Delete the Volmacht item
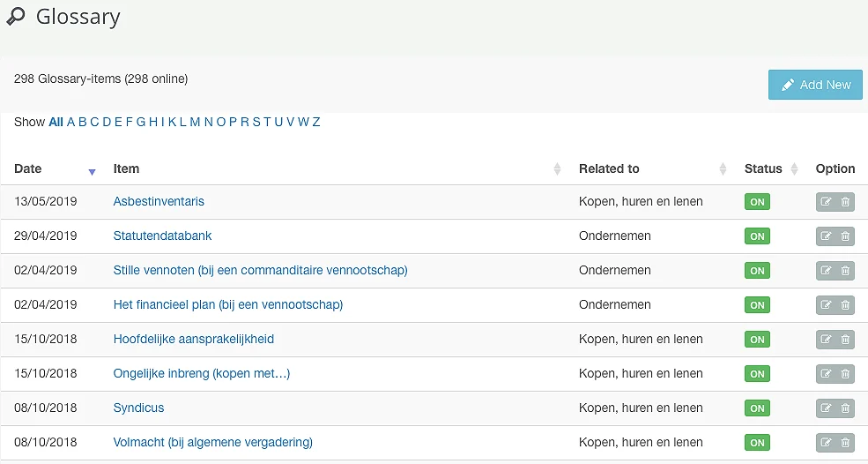The width and height of the screenshot is (868, 464). [845, 442]
